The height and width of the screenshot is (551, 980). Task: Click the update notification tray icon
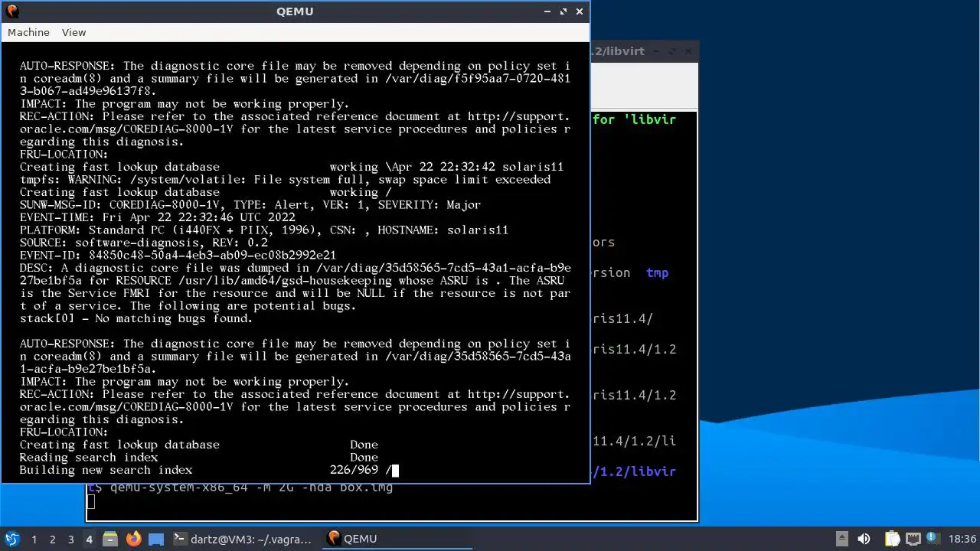click(933, 539)
